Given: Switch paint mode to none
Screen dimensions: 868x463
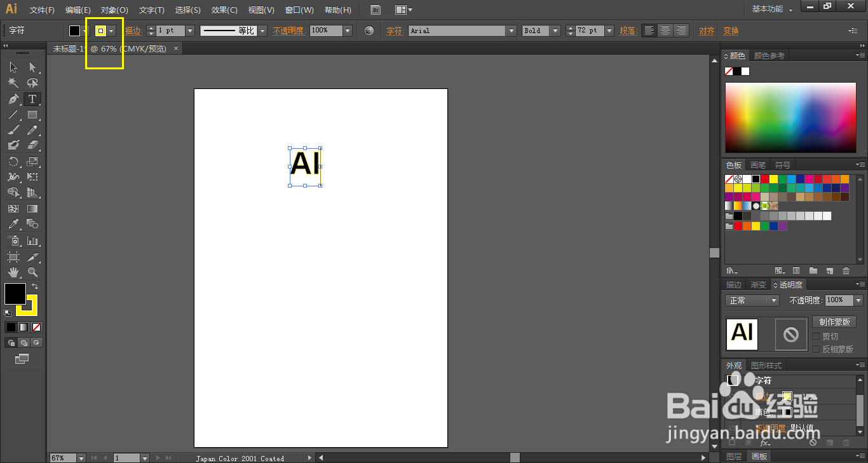Looking at the screenshot, I should pos(36,328).
